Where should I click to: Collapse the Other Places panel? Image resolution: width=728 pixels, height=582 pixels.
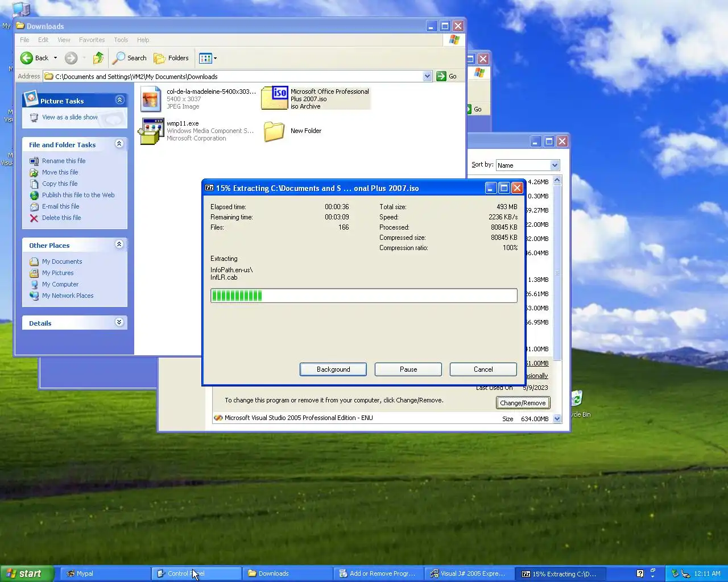coord(119,244)
